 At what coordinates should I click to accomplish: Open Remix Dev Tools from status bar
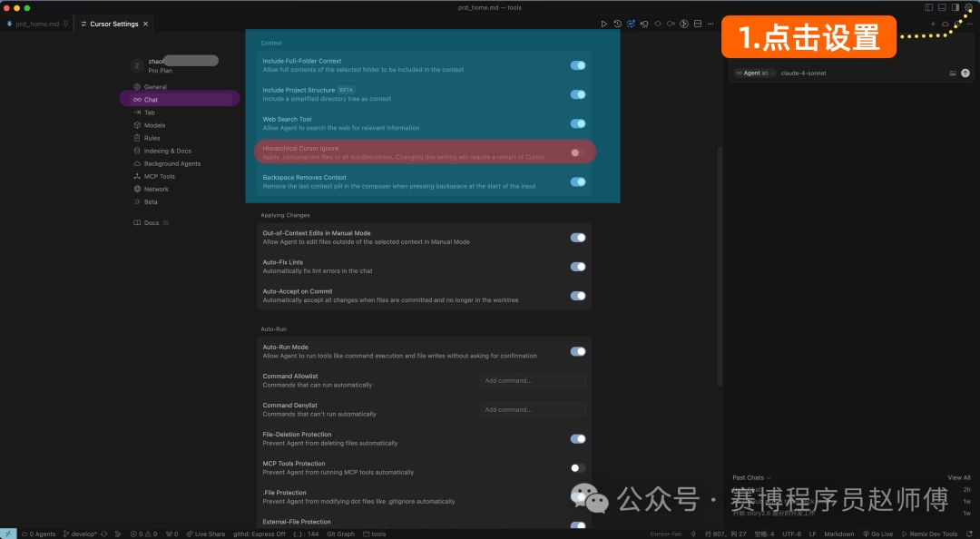pos(929,534)
